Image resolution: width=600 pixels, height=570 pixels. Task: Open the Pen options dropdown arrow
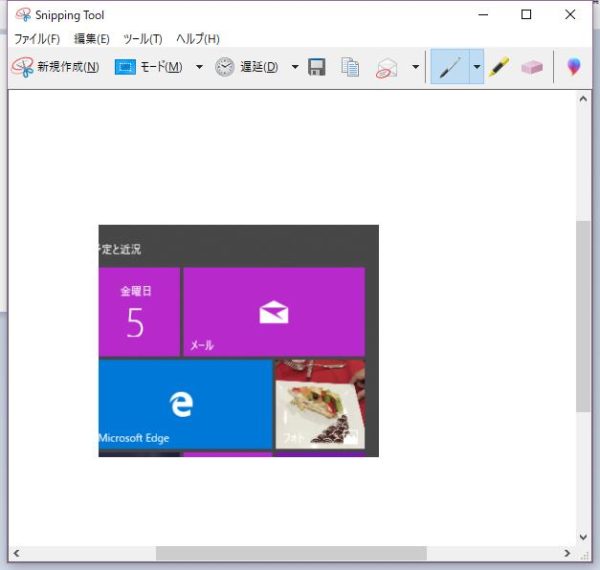click(x=476, y=67)
